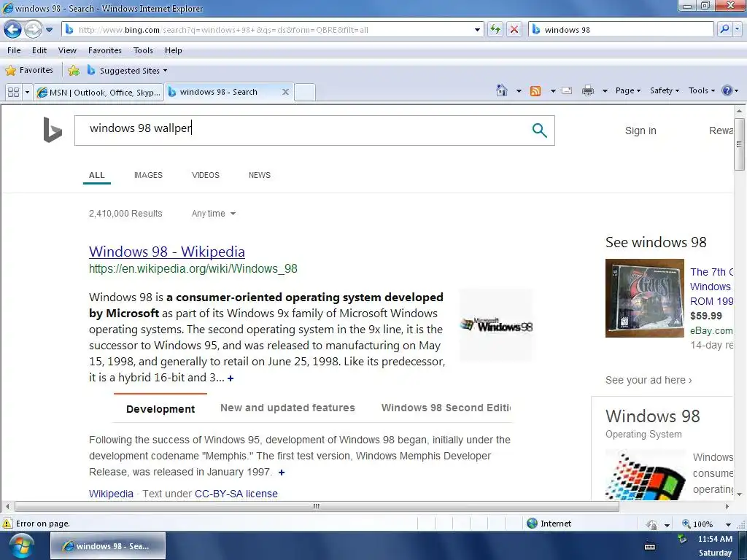
Task: Open the File menu
Action: pyautogui.click(x=14, y=50)
